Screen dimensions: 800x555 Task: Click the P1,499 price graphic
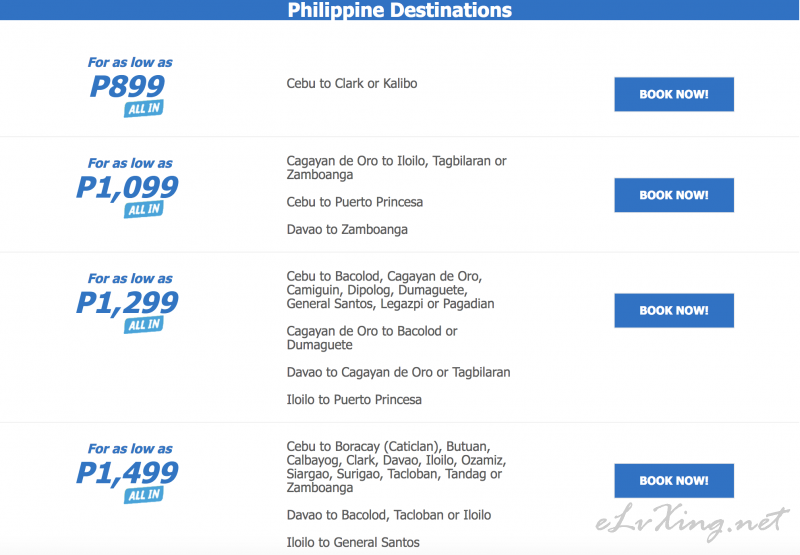127,473
